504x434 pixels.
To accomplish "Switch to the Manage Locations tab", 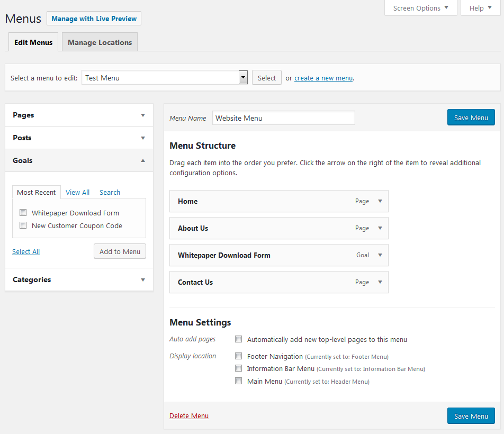I will 100,42.
